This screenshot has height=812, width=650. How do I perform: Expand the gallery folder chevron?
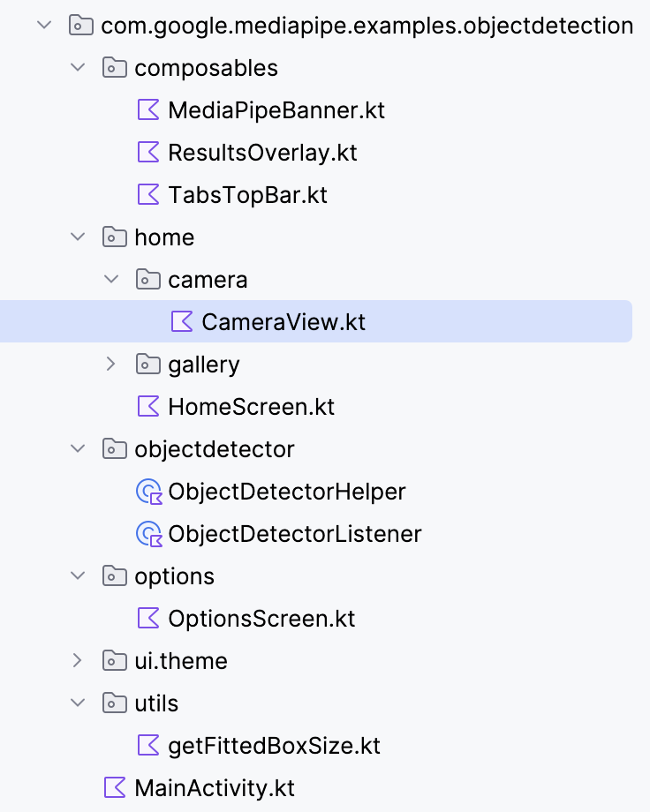[110, 364]
